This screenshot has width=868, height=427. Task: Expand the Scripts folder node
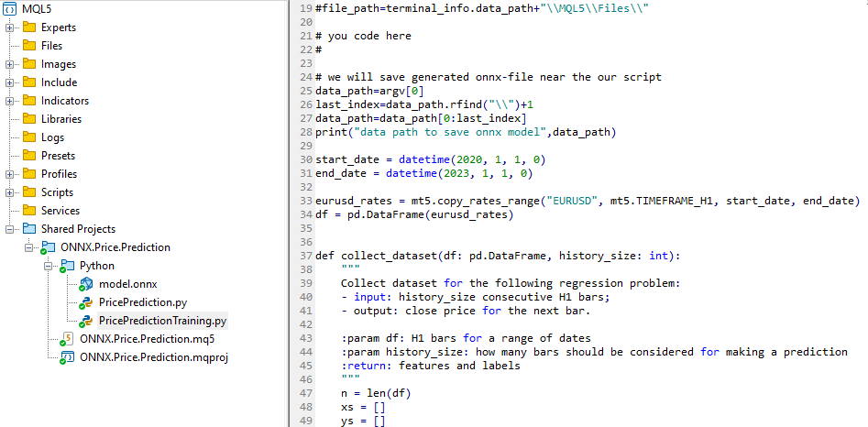point(10,192)
